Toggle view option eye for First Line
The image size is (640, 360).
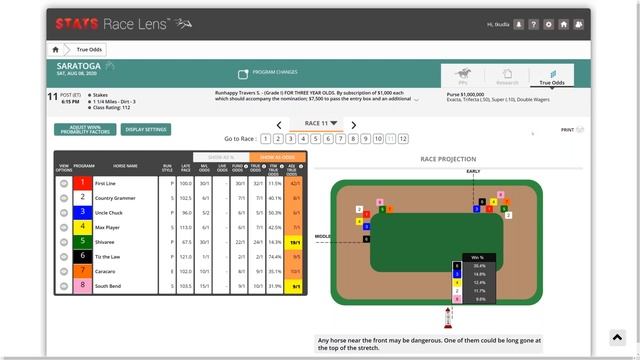[x=64, y=184]
